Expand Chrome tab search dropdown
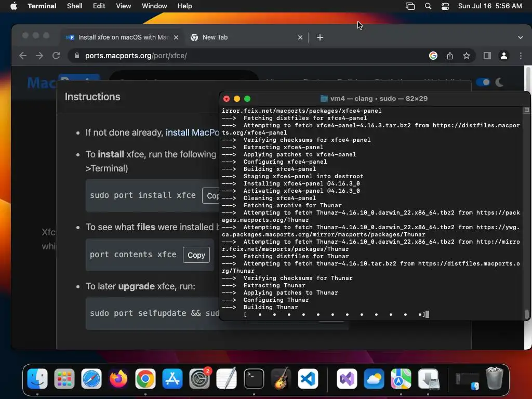Screen dimensions: 532x399 pyautogui.click(x=520, y=37)
